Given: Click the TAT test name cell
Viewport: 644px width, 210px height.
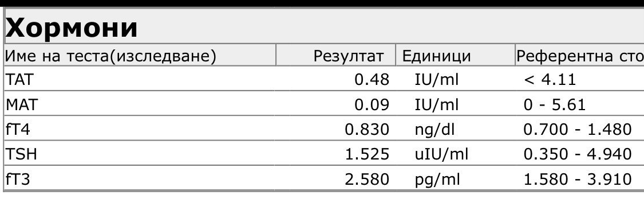Looking at the screenshot, I should tap(140, 79).
